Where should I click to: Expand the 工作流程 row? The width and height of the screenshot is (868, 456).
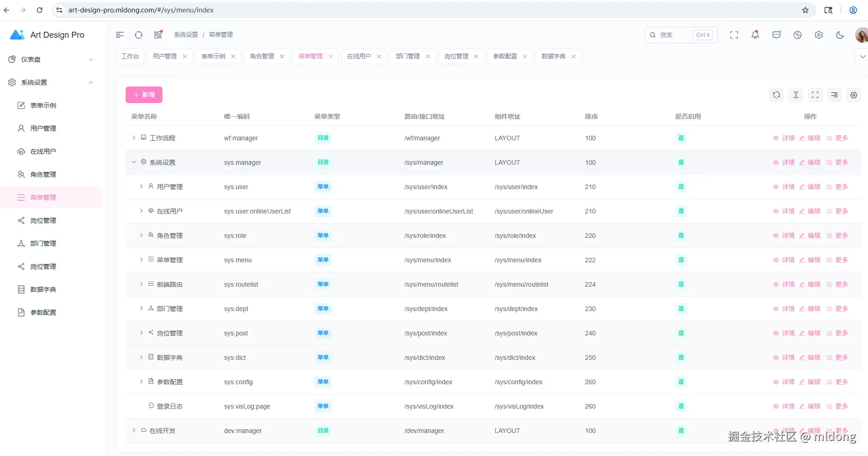click(134, 138)
